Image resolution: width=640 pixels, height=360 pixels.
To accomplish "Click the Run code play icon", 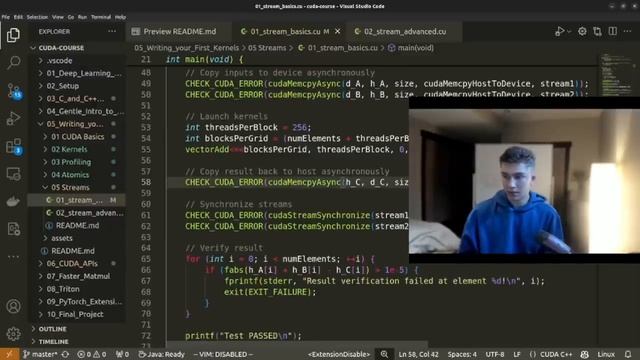I will coord(559,31).
